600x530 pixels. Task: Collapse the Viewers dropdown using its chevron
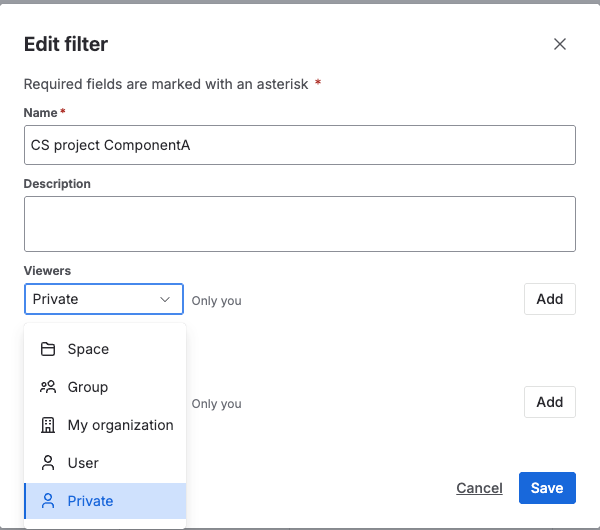[166, 299]
